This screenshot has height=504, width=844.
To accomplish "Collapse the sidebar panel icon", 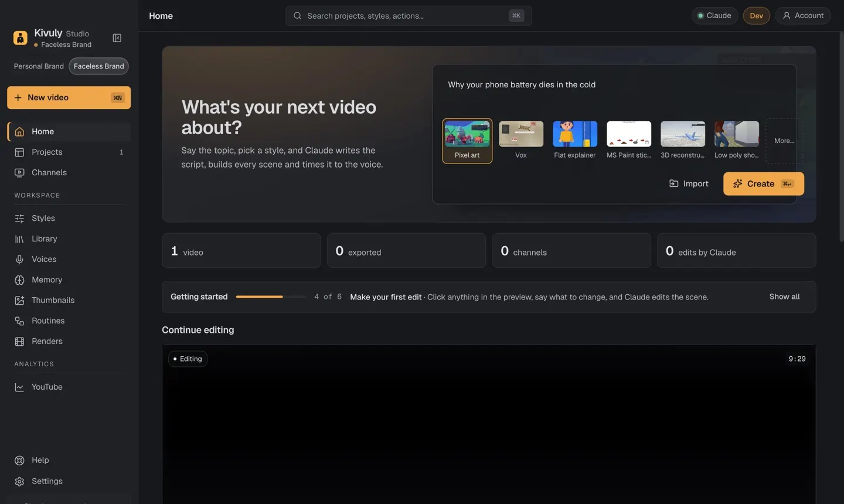I will (117, 38).
